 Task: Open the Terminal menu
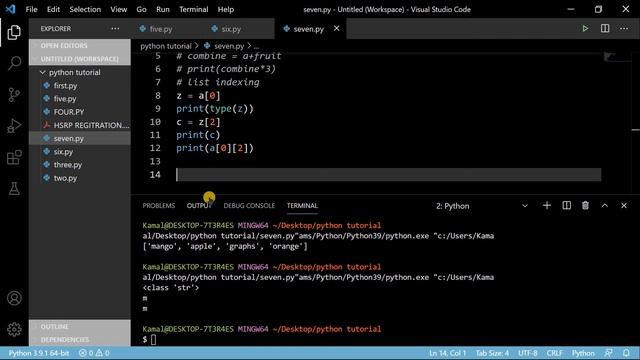193,9
